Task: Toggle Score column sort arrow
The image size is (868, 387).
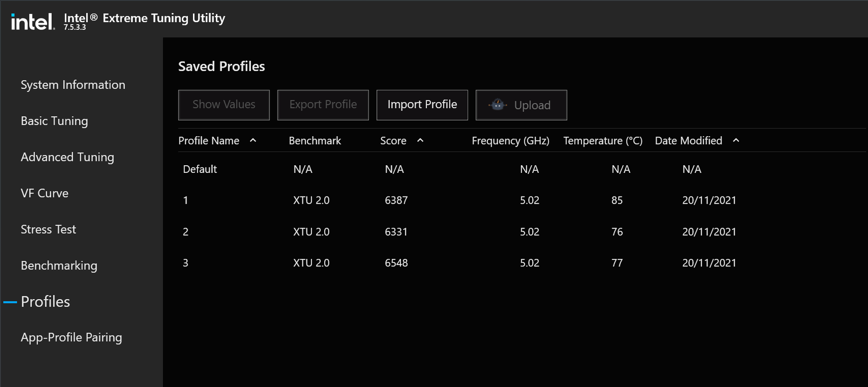Action: click(x=420, y=140)
